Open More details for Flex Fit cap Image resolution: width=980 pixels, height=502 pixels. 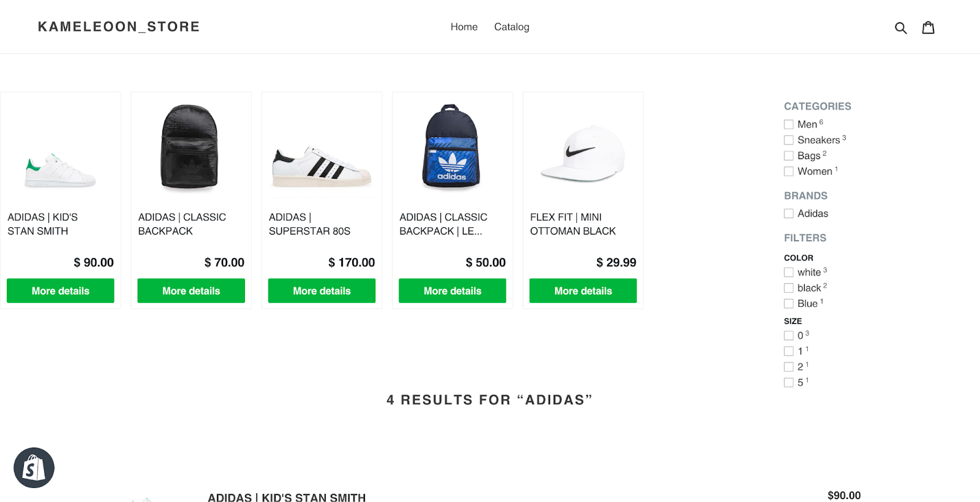tap(583, 291)
